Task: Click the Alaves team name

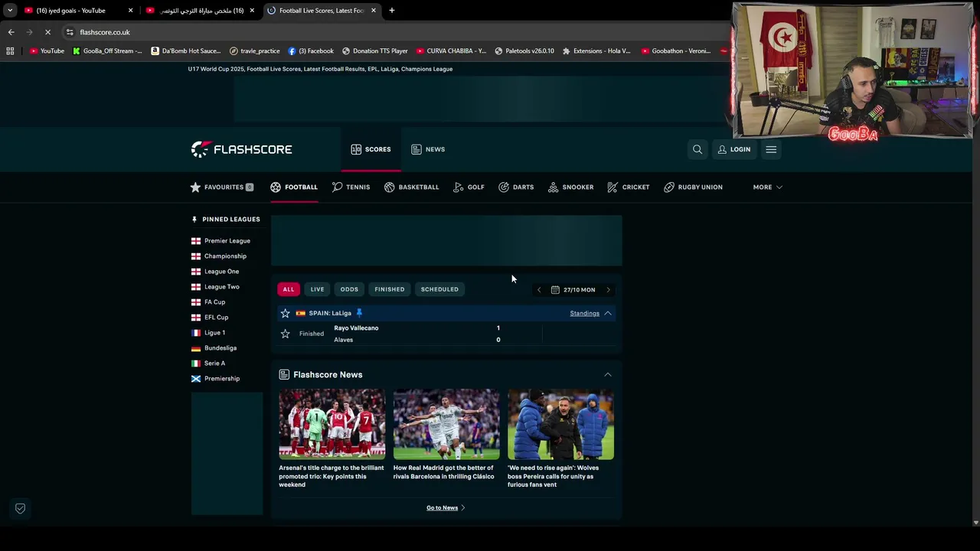Action: [x=344, y=340]
